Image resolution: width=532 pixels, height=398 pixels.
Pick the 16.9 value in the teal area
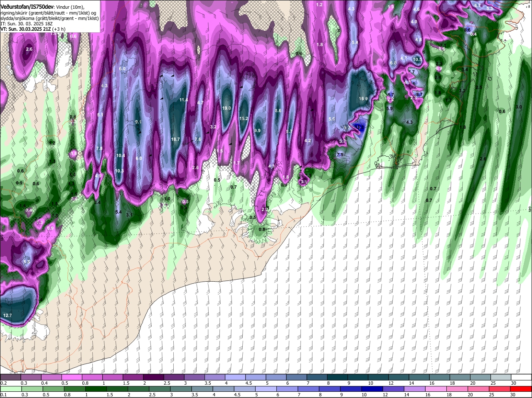pyautogui.click(x=363, y=99)
